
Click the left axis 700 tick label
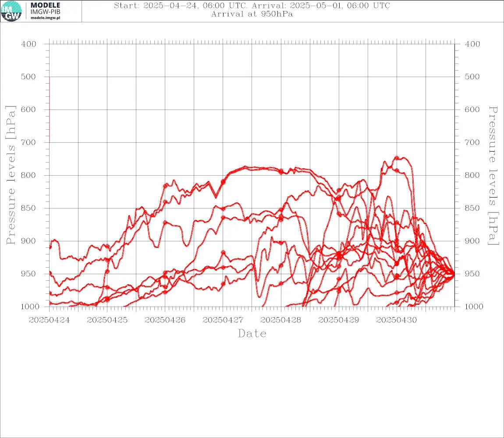(28, 142)
